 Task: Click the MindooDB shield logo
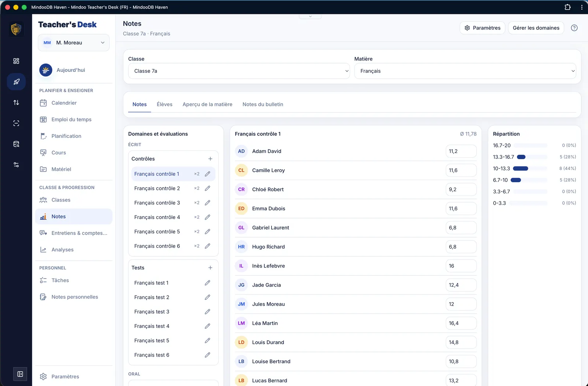click(x=16, y=29)
